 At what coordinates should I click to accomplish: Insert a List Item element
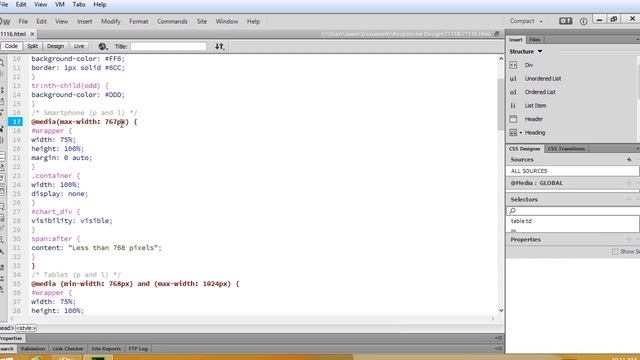click(535, 105)
